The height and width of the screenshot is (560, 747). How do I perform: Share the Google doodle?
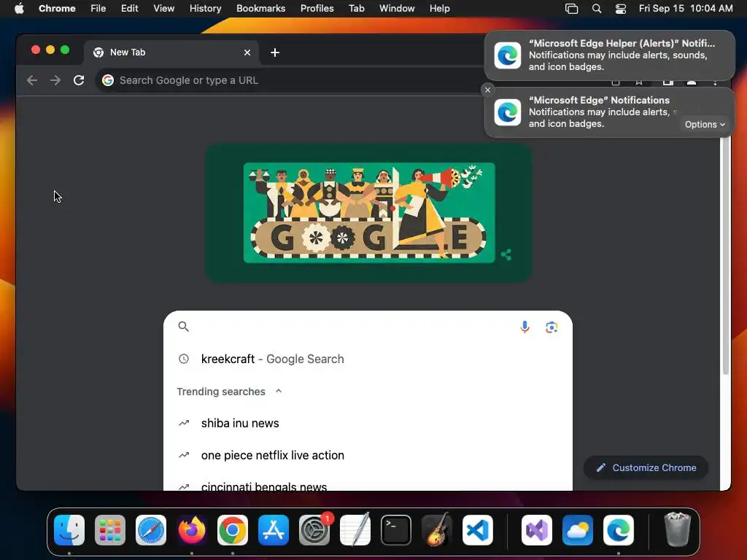click(x=506, y=254)
